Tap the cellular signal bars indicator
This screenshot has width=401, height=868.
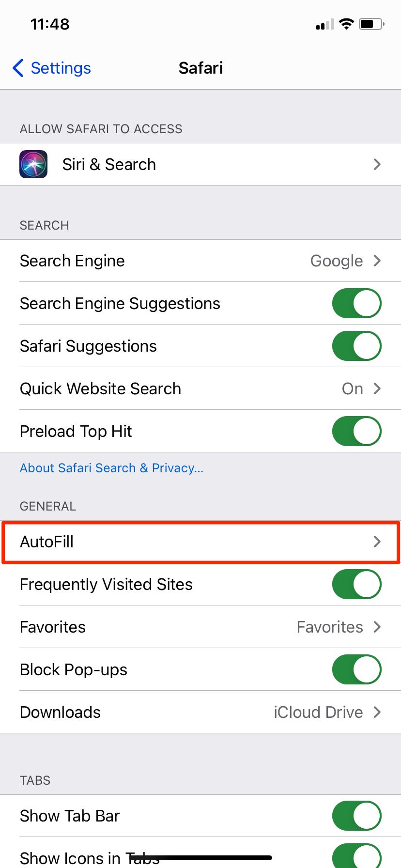click(x=324, y=24)
